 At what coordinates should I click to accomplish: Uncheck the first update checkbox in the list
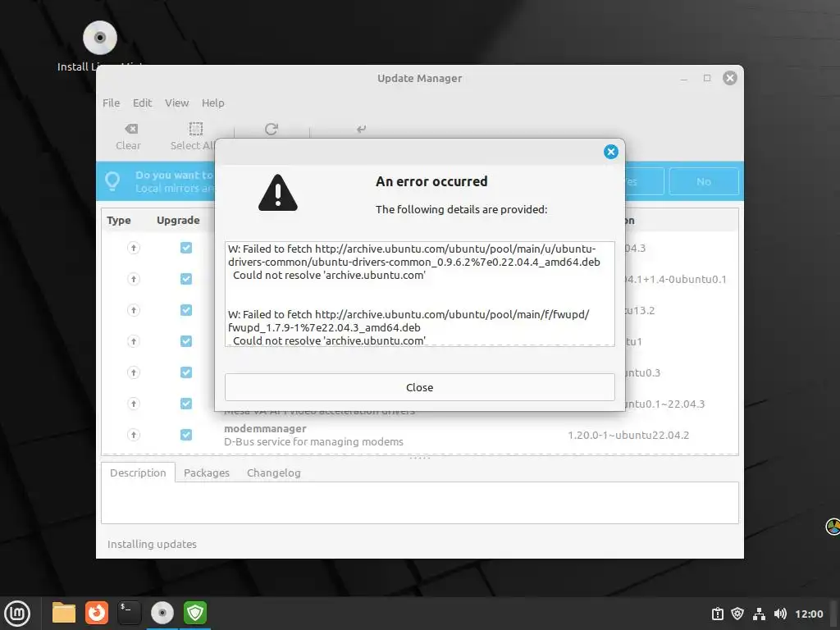pyautogui.click(x=186, y=248)
